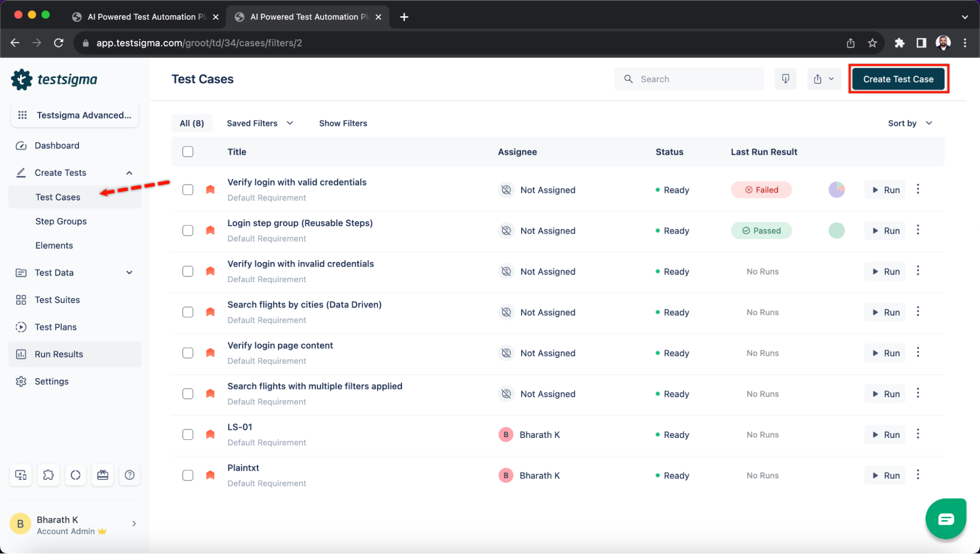Open more options for Verify login page content
The width and height of the screenshot is (980, 554).
[x=918, y=353]
